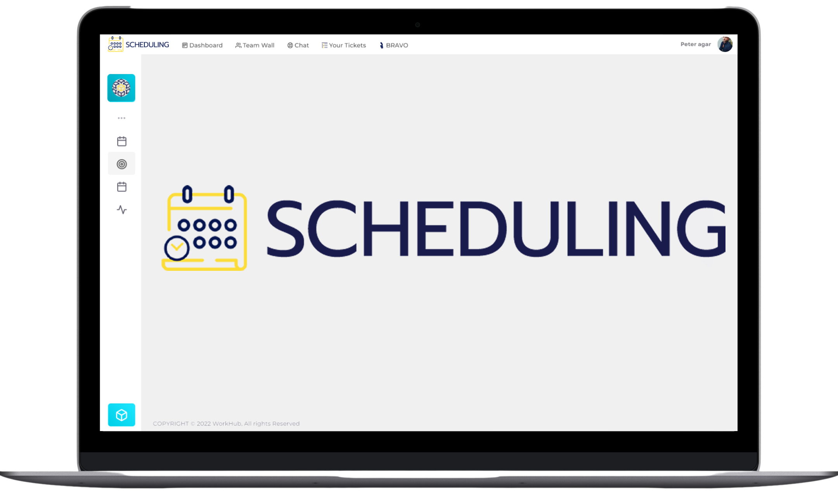Click on Peter agar user profile link
Screen dimensions: 838x504
point(706,44)
